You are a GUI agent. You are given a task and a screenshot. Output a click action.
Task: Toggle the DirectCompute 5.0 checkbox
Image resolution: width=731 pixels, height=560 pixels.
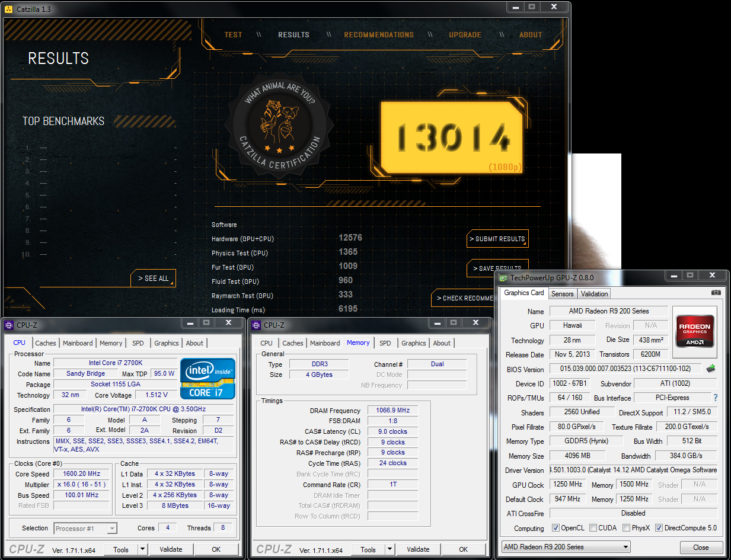point(659,528)
